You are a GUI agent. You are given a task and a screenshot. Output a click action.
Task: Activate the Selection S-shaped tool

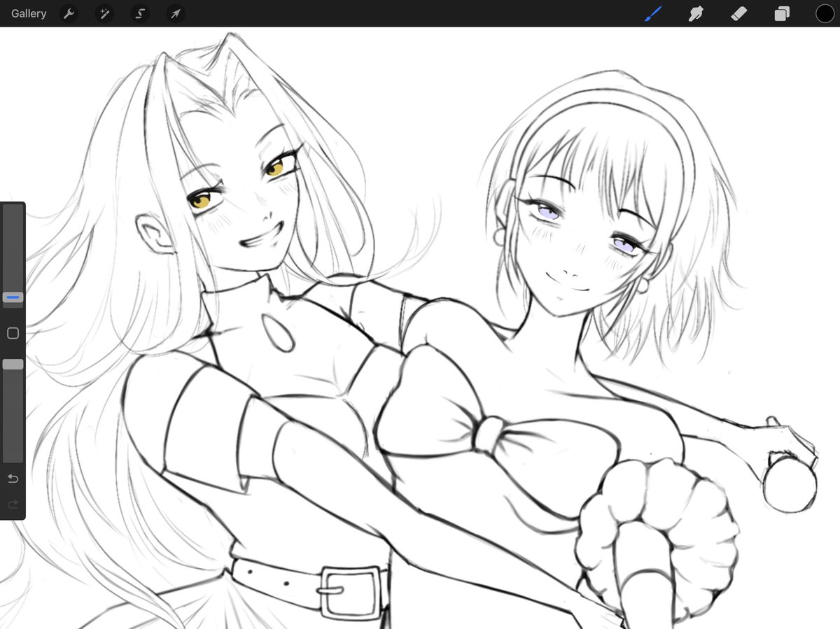click(140, 13)
